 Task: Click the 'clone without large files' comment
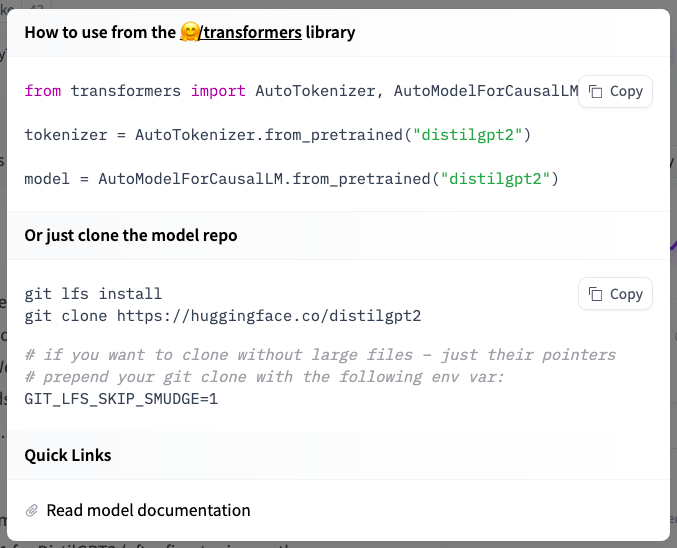[320, 355]
